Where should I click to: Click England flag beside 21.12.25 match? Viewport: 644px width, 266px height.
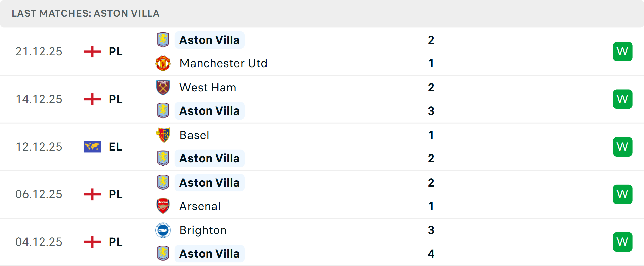(x=92, y=52)
